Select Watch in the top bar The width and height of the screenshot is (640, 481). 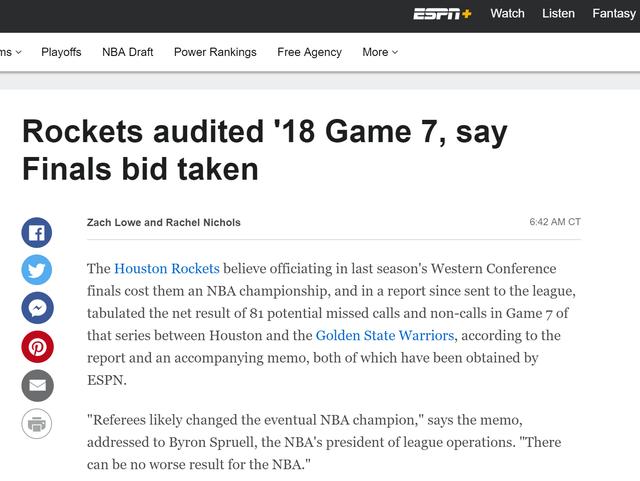point(507,13)
